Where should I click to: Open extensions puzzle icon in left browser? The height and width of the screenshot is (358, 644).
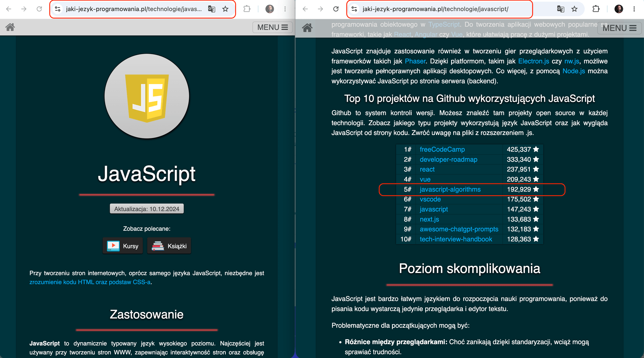click(247, 9)
